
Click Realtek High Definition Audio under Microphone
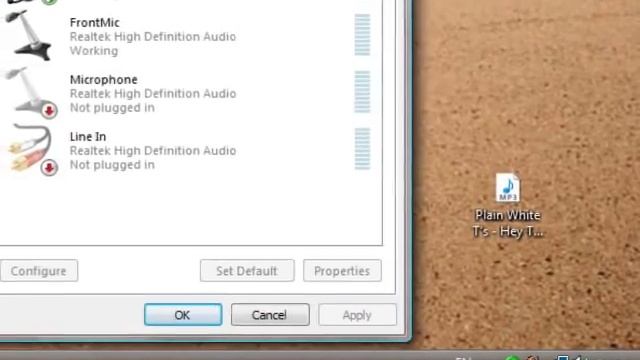[x=153, y=94]
